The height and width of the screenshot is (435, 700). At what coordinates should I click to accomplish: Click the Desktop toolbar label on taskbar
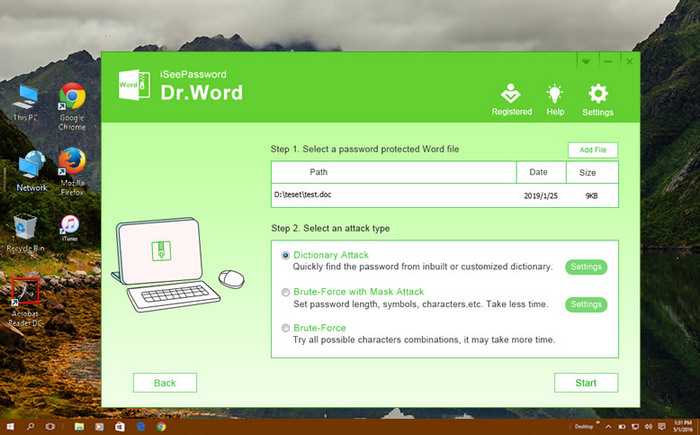click(583, 427)
